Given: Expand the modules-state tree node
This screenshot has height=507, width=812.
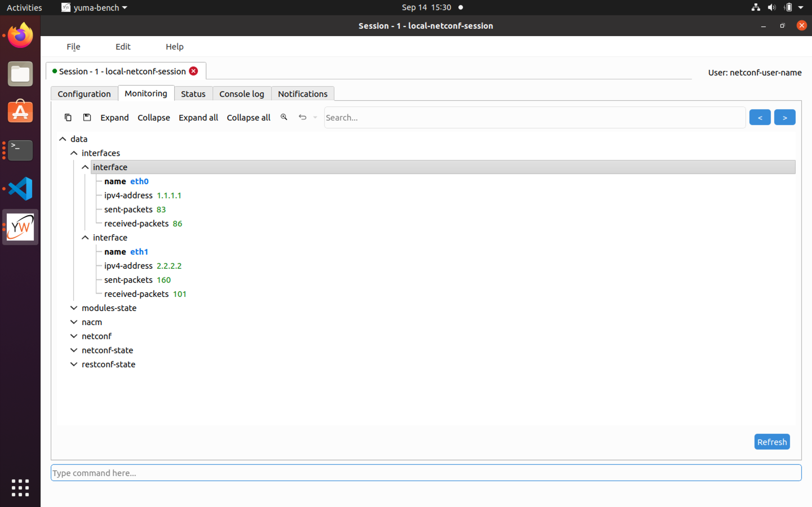Looking at the screenshot, I should 74,308.
